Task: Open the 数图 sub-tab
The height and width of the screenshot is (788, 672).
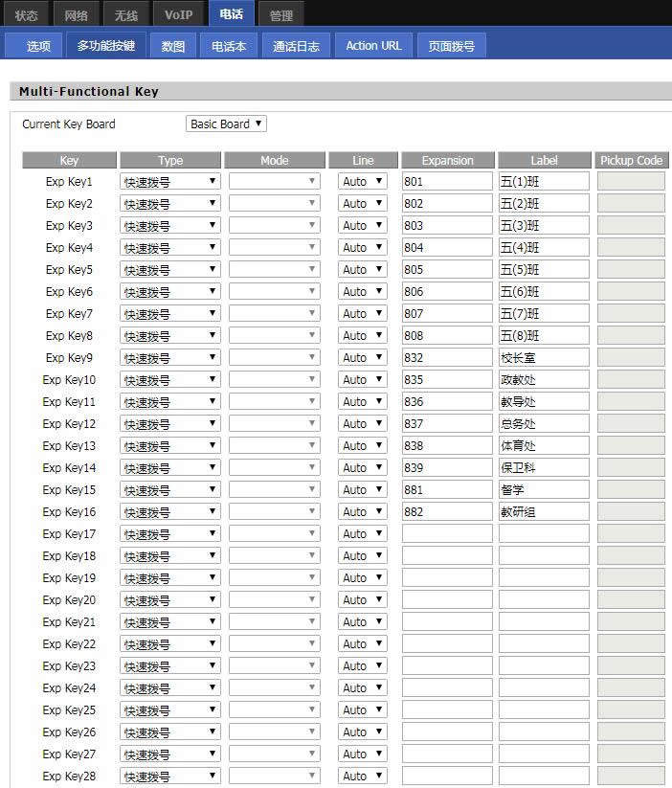Action: (x=173, y=46)
